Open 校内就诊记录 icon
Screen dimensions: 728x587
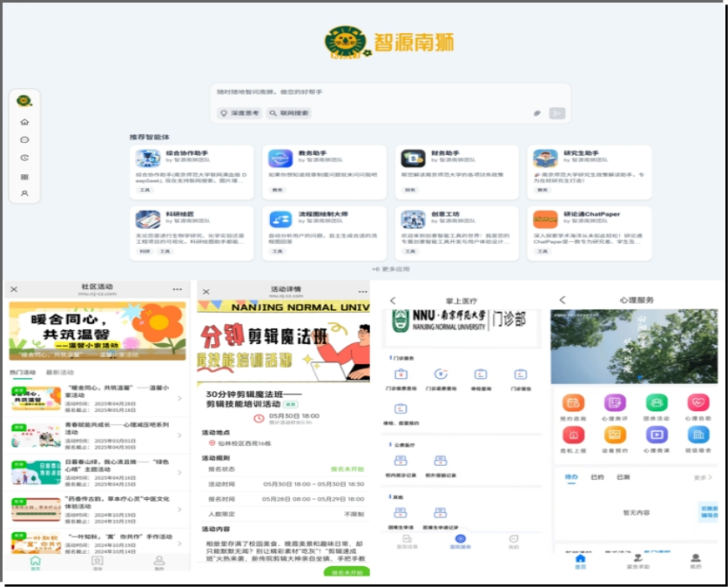[401, 460]
